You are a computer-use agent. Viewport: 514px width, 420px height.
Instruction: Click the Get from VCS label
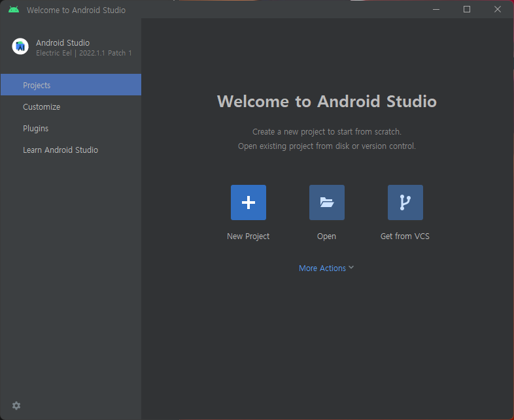405,236
